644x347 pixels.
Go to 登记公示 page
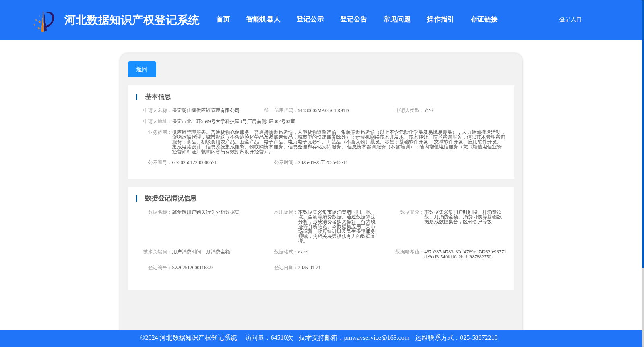[x=310, y=19]
